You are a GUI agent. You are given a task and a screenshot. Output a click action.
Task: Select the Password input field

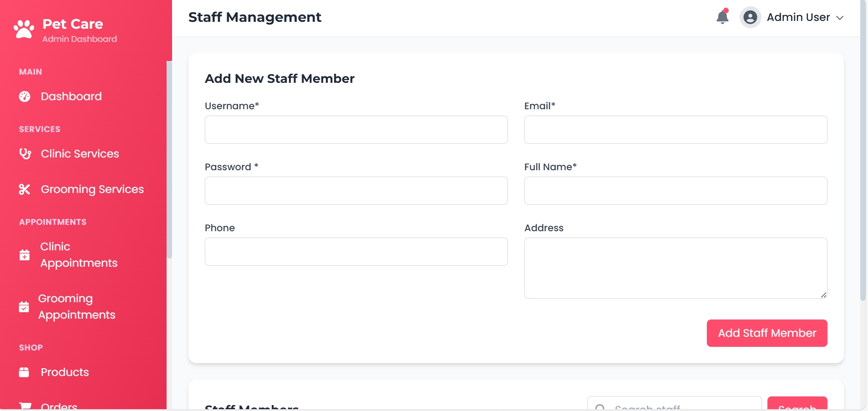coord(356,191)
